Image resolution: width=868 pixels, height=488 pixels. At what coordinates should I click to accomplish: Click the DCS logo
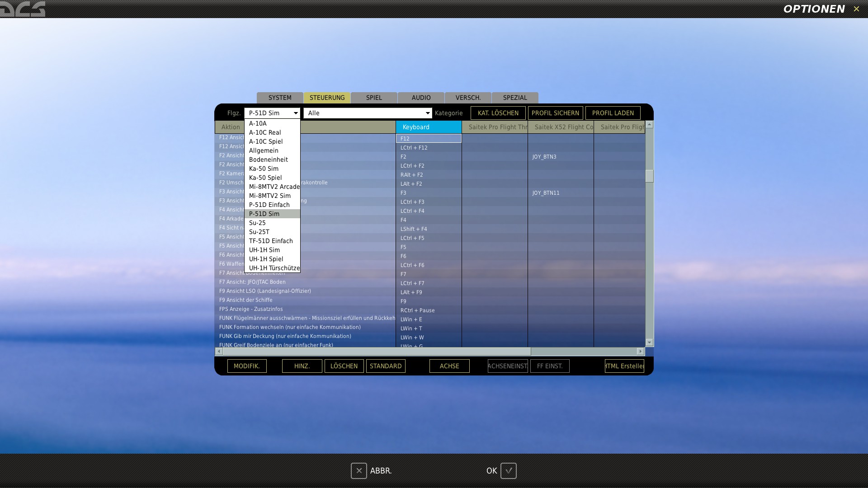23,9
